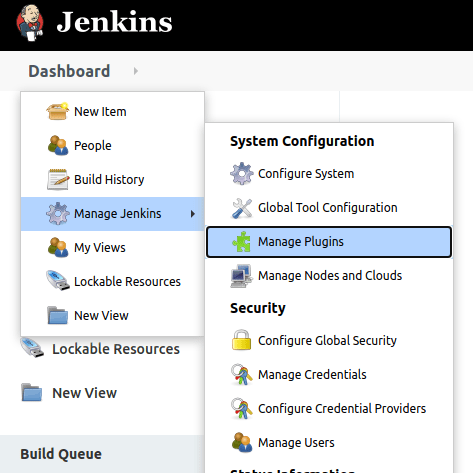This screenshot has width=473, height=473.
Task: Click the People icon in the menu
Action: click(58, 145)
